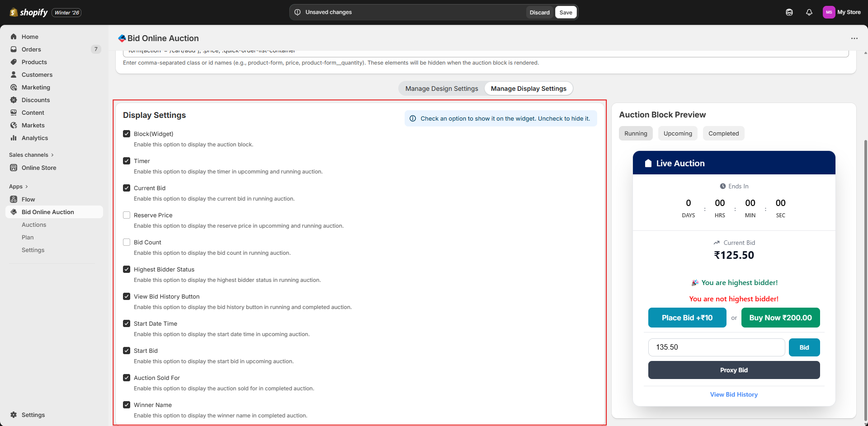
Task: Select the Upcoming preview tab
Action: [677, 133]
